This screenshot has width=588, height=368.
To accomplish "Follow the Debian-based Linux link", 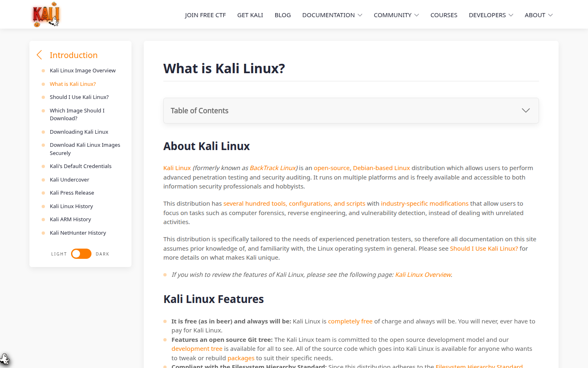I will coord(381,168).
